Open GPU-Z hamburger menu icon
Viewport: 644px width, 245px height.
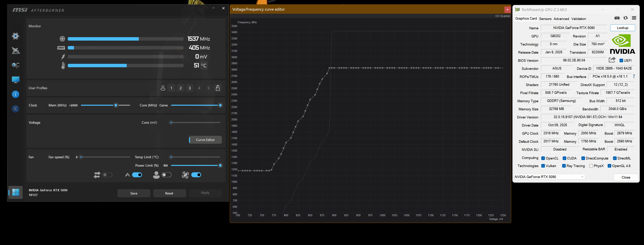634,18
